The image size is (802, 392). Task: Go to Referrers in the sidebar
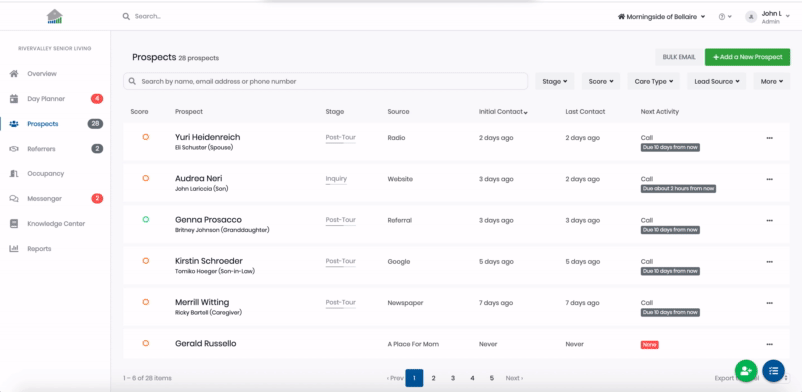tap(41, 149)
